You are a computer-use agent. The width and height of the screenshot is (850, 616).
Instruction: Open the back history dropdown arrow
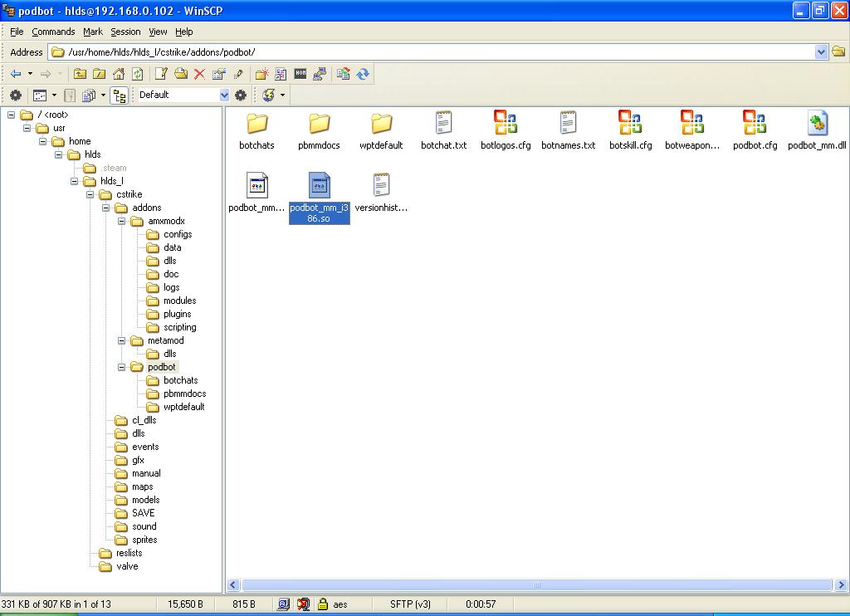point(31,74)
